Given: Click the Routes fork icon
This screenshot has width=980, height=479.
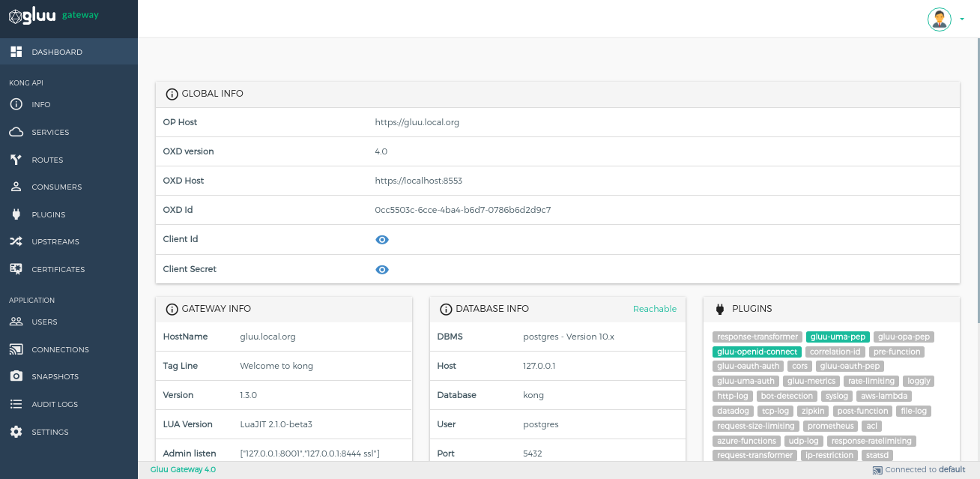Looking at the screenshot, I should (16, 160).
